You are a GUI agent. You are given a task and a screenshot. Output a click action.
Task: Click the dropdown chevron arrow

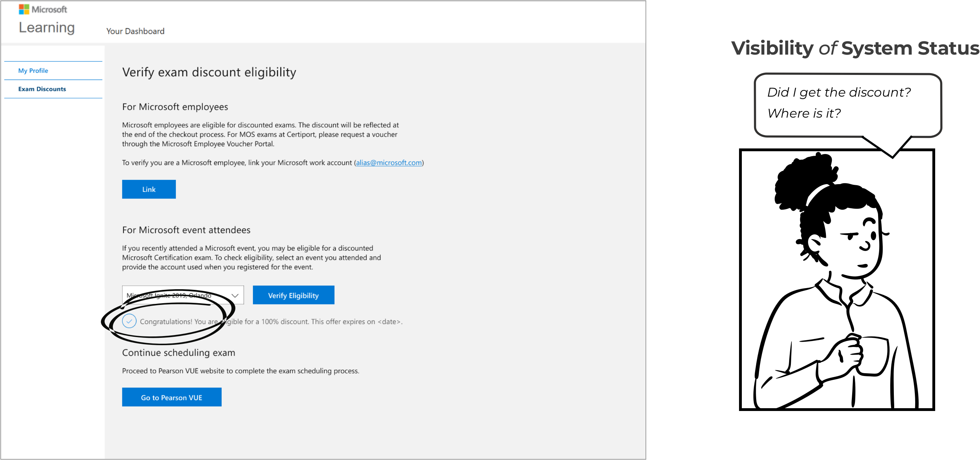[x=235, y=296]
